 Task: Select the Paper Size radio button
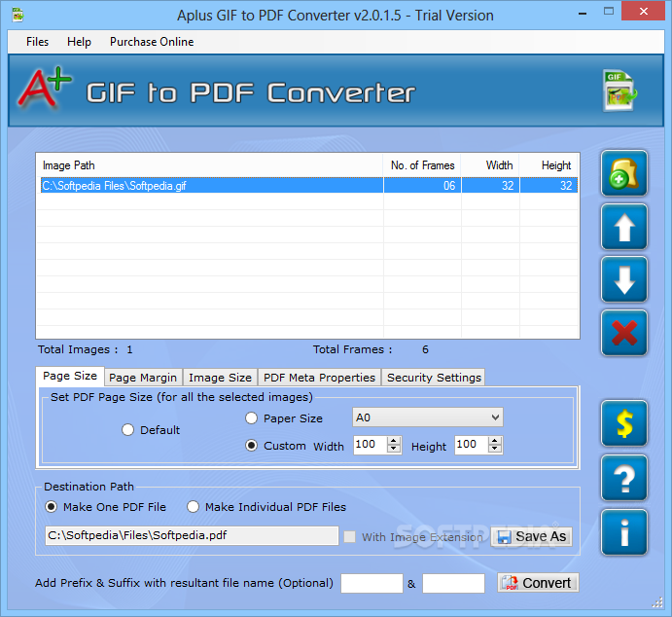click(251, 418)
